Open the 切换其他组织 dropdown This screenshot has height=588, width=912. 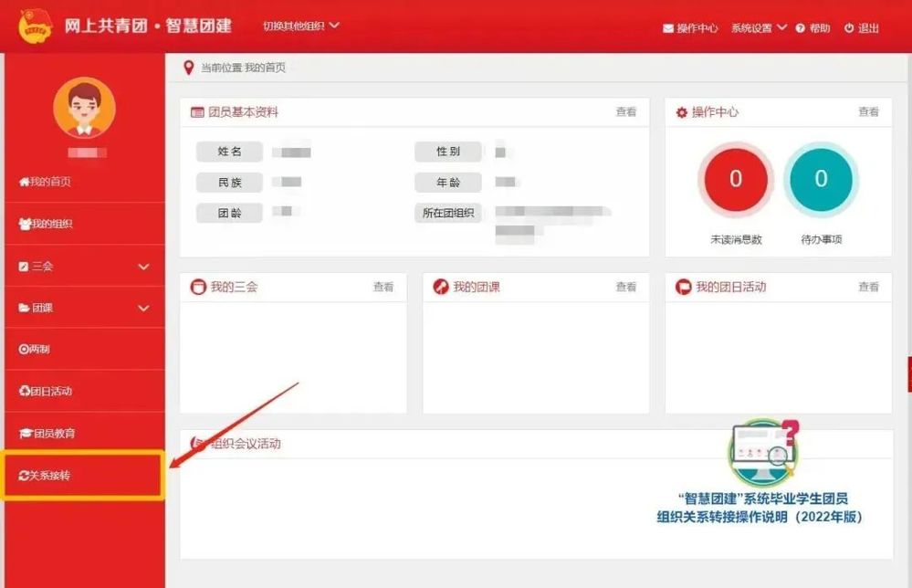300,26
